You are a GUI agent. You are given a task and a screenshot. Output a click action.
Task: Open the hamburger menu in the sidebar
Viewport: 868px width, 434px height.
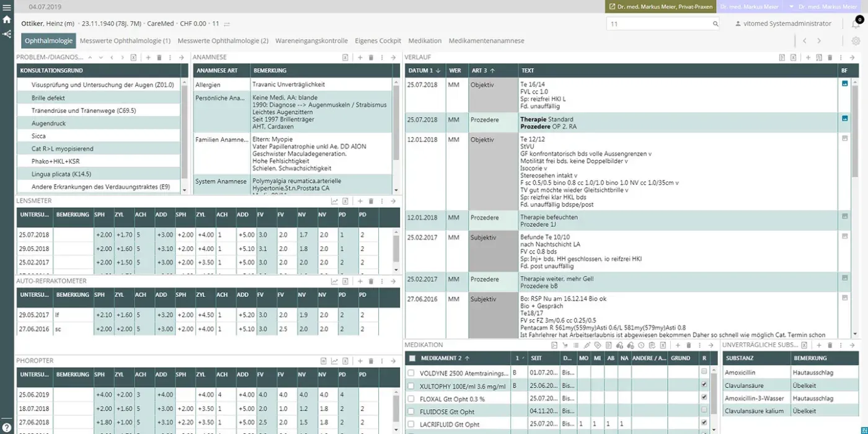click(6, 6)
